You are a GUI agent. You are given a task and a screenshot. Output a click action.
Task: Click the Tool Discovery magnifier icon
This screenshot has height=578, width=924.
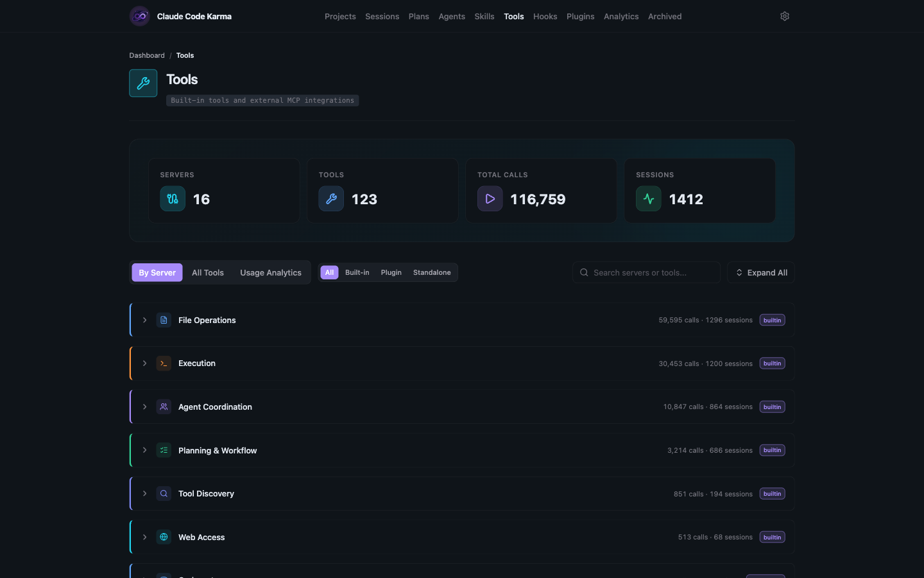click(164, 493)
